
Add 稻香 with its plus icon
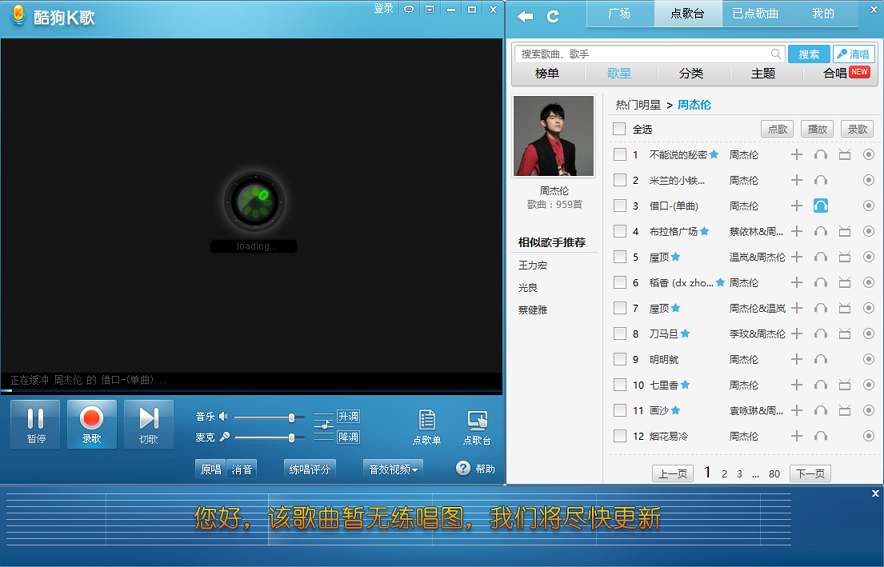point(797,282)
